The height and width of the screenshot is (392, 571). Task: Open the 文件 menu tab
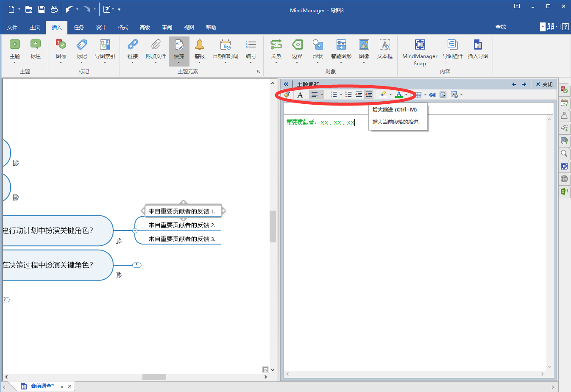12,27
